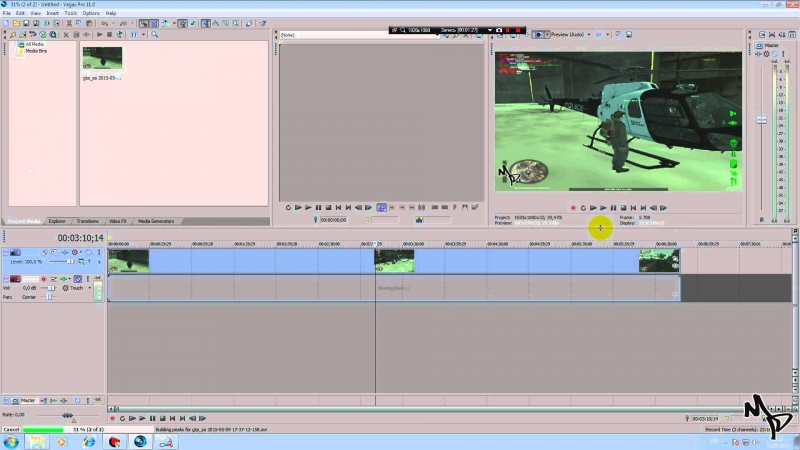800x450 pixels.
Task: Toggle Lock Envelopes to Events
Action: [183, 23]
